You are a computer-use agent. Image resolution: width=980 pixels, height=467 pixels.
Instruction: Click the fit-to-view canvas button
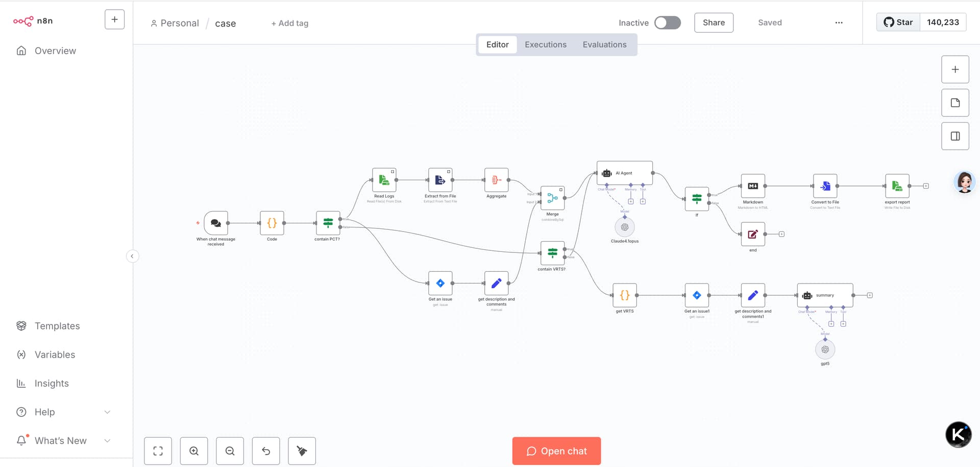click(x=158, y=451)
